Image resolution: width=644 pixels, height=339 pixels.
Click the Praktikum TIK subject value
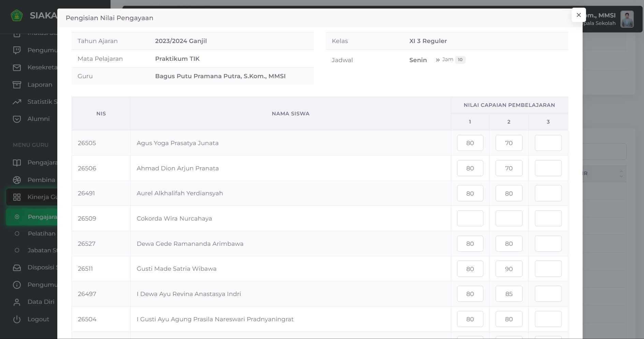(x=177, y=59)
